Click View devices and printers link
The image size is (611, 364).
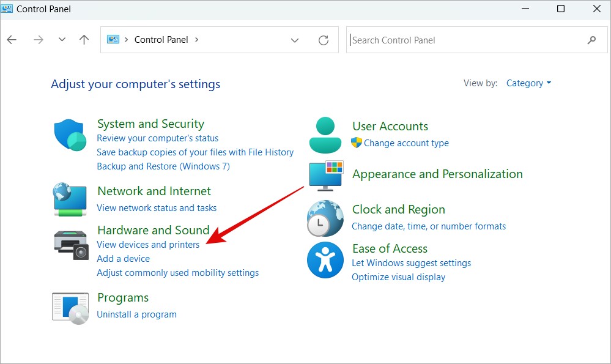pos(148,244)
